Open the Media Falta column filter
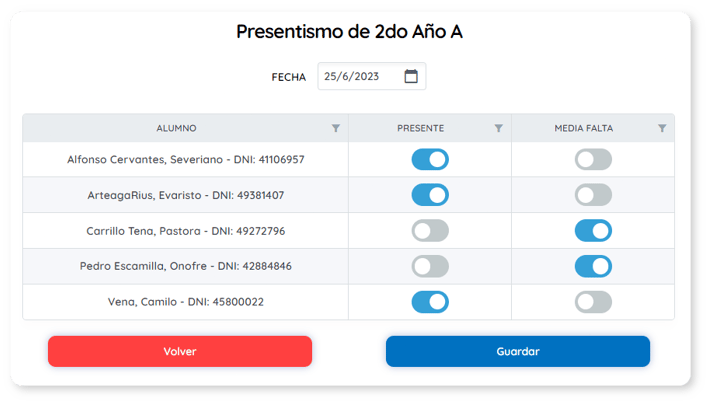Image resolution: width=709 pixels, height=405 pixels. tap(662, 128)
